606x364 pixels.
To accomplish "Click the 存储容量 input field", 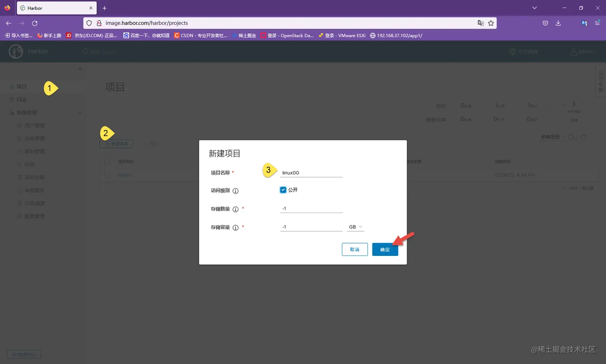I will [311, 227].
